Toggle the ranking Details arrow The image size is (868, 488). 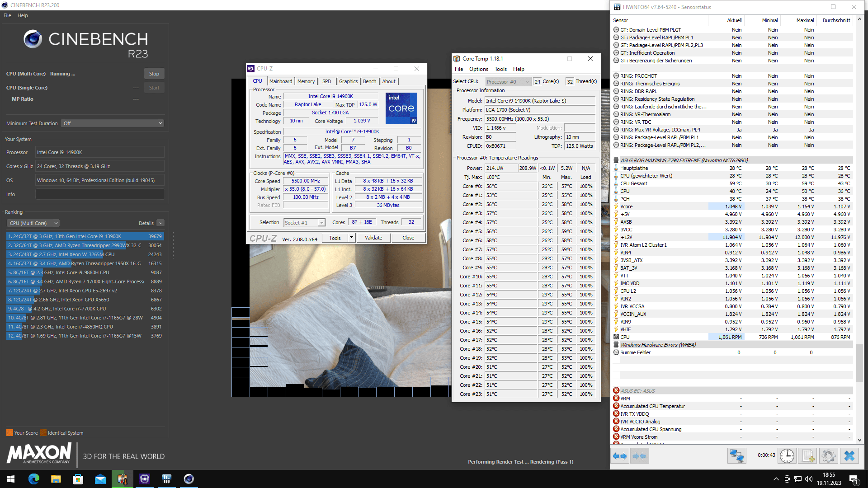point(160,223)
